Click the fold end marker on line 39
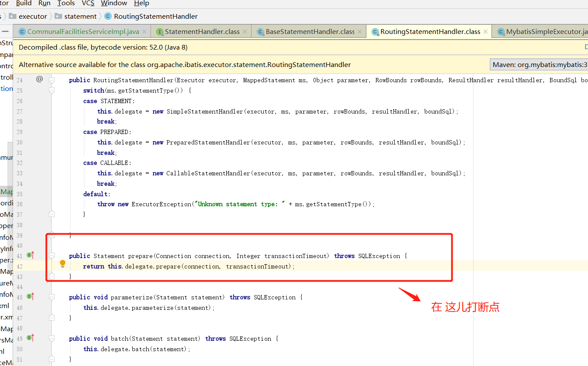 [x=52, y=235]
